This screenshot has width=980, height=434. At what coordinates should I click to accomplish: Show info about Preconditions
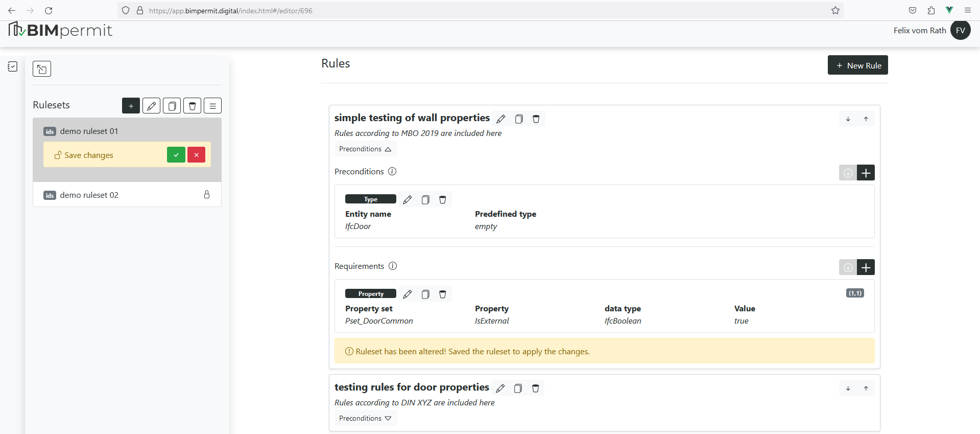392,171
